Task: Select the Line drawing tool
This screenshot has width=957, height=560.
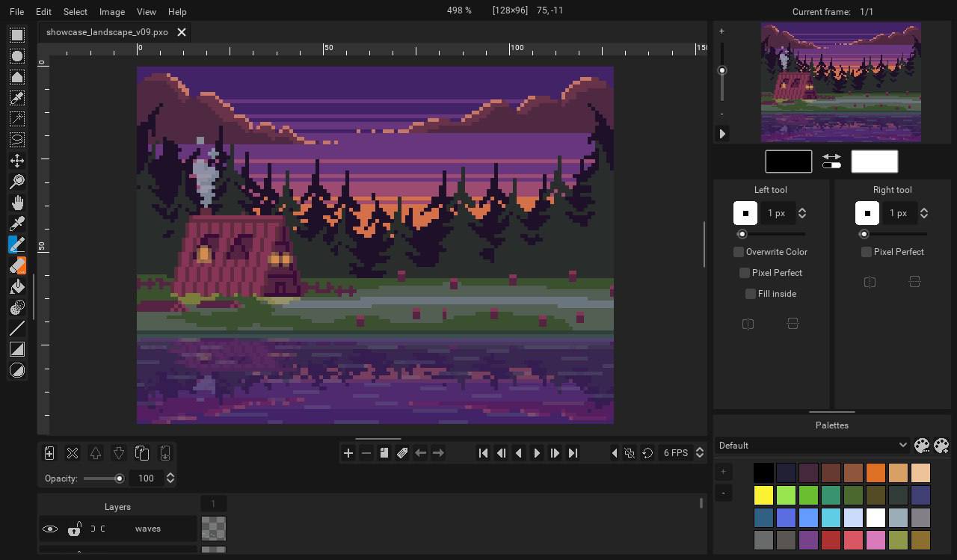Action: pyautogui.click(x=17, y=328)
